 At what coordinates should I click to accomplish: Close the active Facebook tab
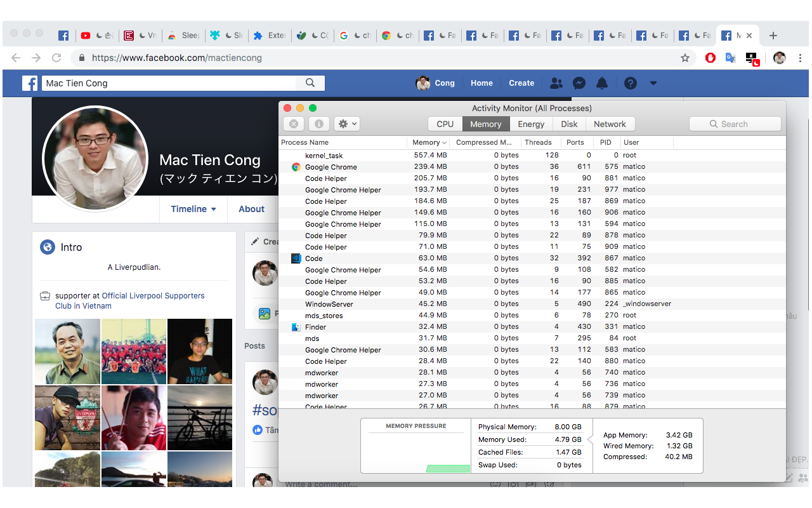click(x=749, y=36)
